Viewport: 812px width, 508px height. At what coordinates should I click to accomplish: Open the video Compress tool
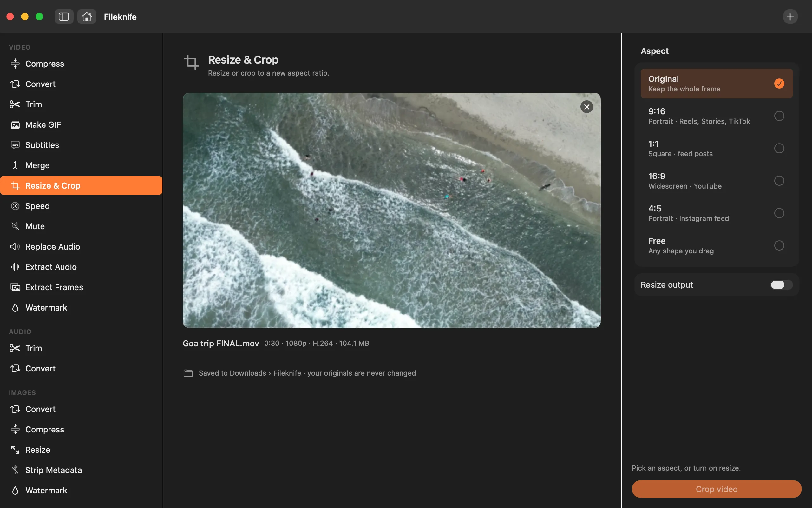[x=81, y=63]
